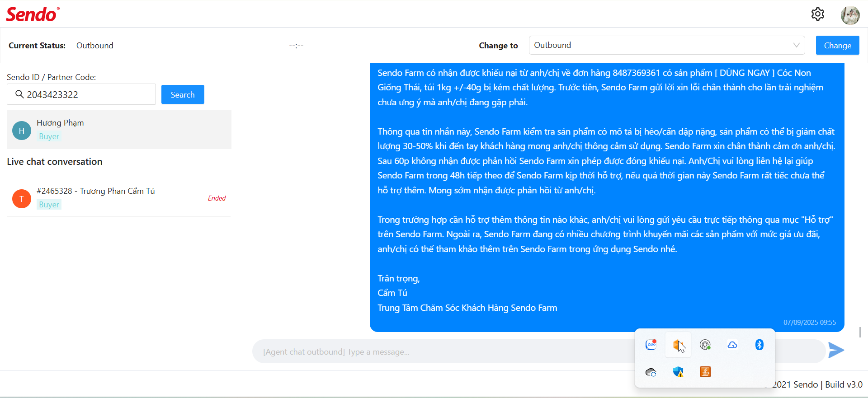The height and width of the screenshot is (398, 868).
Task: Open conversation #2465328 - Trương Phan Cẩm Tú
Action: 119,198
